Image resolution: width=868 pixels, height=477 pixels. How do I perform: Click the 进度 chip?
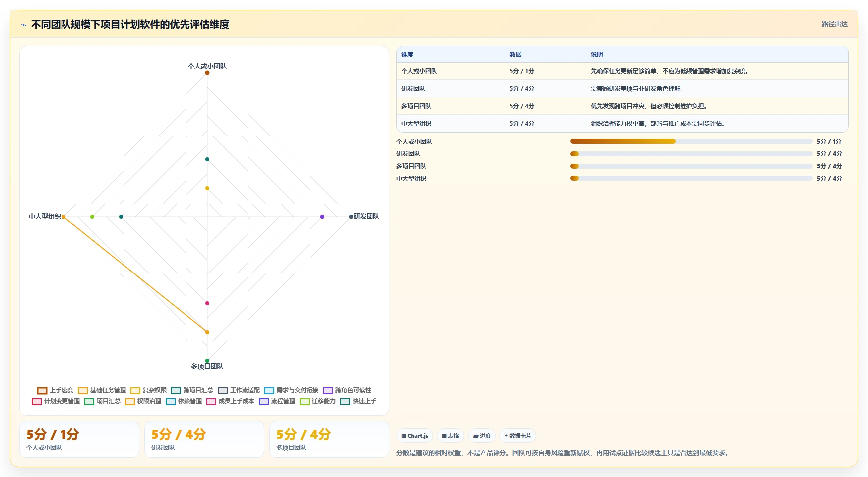(x=482, y=436)
